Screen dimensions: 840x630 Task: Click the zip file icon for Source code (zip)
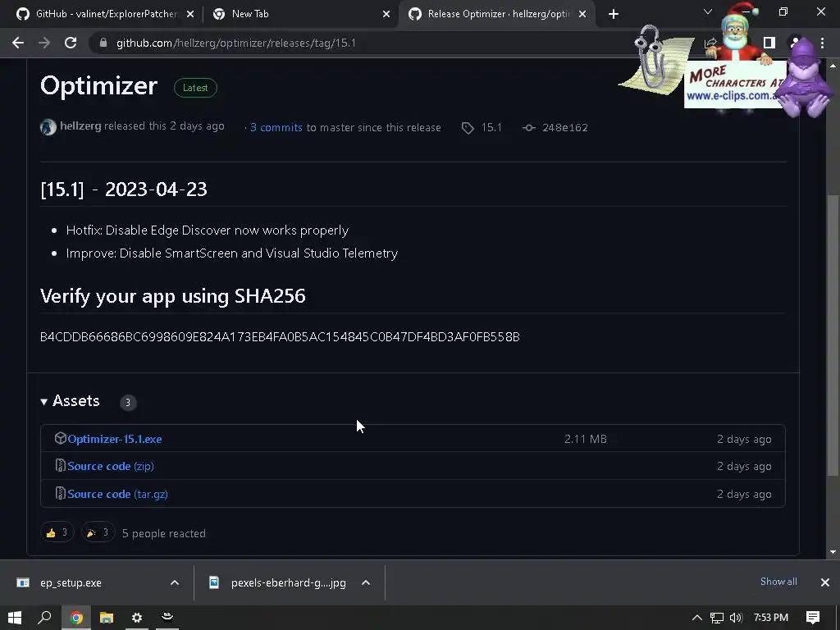point(61,466)
